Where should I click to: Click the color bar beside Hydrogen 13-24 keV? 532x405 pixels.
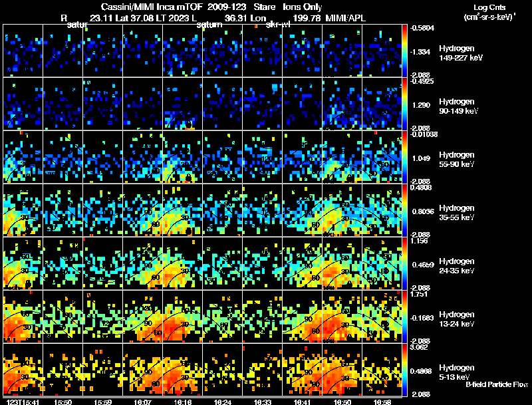(404, 317)
